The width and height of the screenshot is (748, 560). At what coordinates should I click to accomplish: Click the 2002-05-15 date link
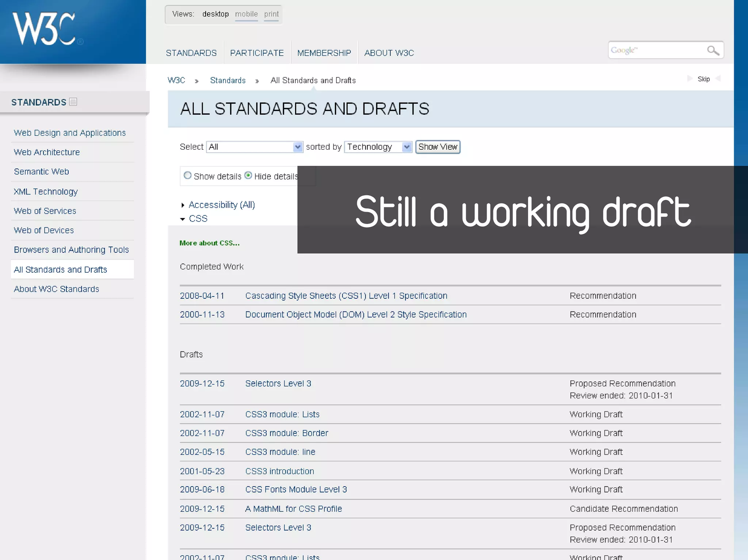coord(202,452)
